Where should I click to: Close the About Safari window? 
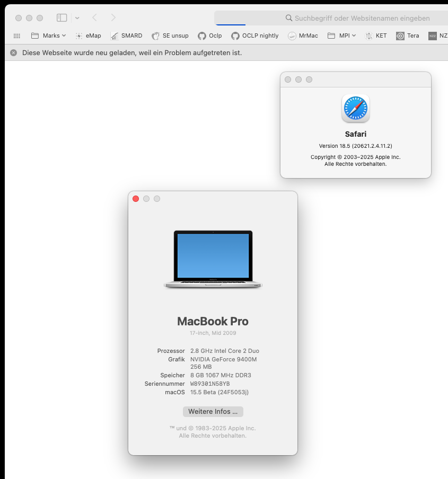coord(288,79)
